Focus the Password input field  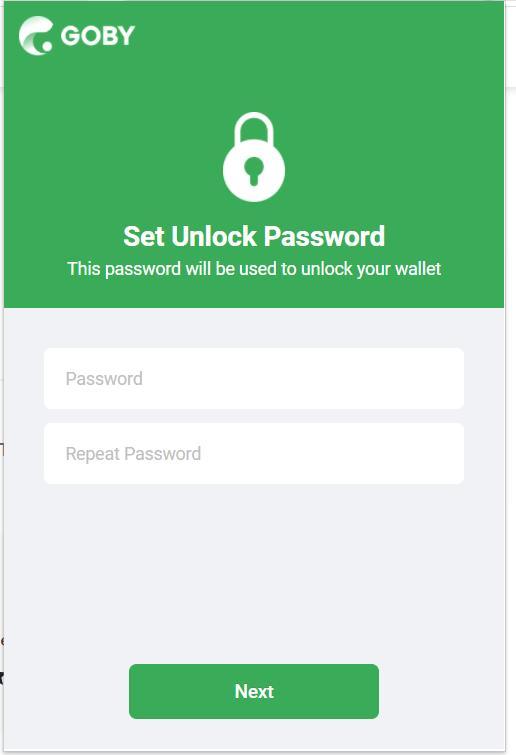pyautogui.click(x=254, y=378)
